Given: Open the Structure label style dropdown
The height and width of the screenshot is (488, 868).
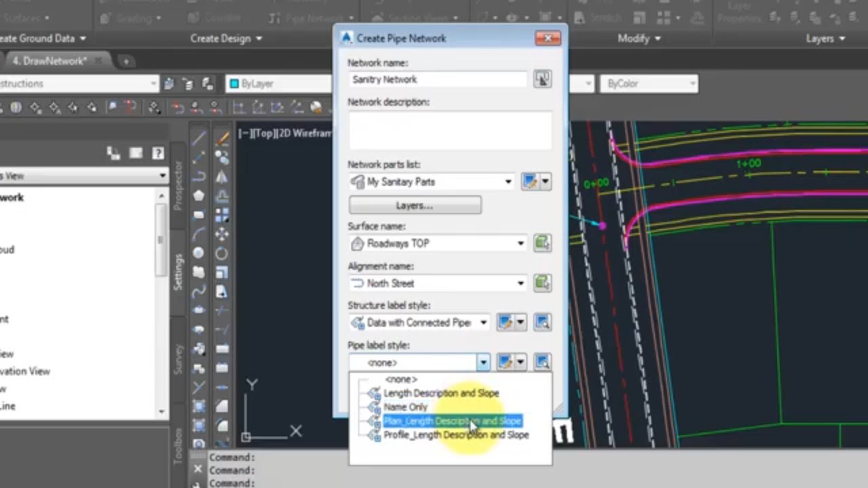Looking at the screenshot, I should [x=484, y=323].
